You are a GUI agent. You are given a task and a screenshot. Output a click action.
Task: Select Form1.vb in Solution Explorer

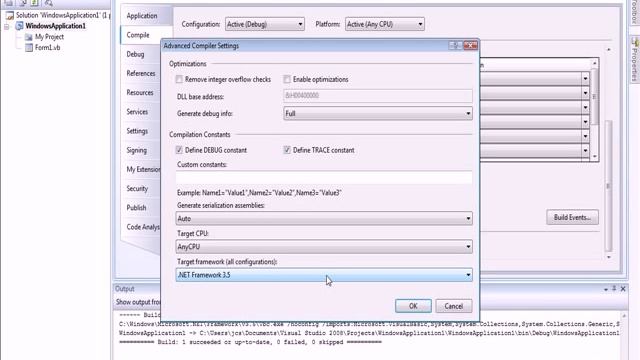click(x=47, y=48)
